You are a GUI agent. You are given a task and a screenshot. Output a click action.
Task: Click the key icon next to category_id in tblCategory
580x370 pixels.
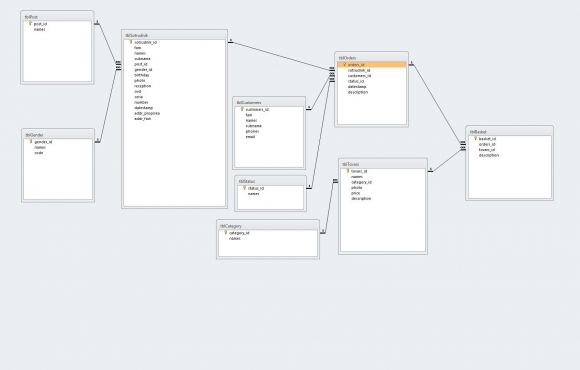(226, 233)
